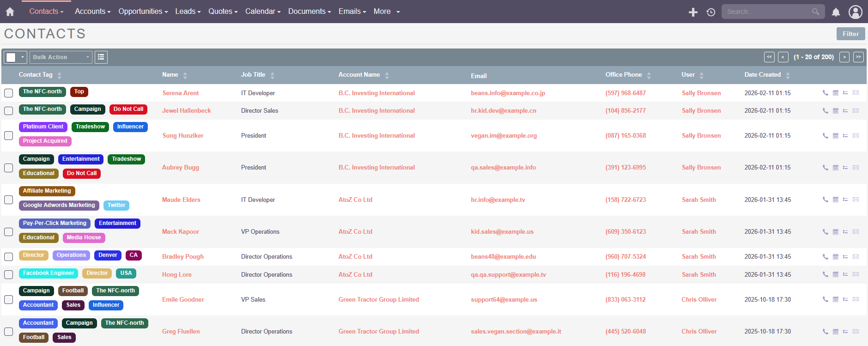
Task: Schedule a meeting for Sung Hunziker
Action: [835, 136]
